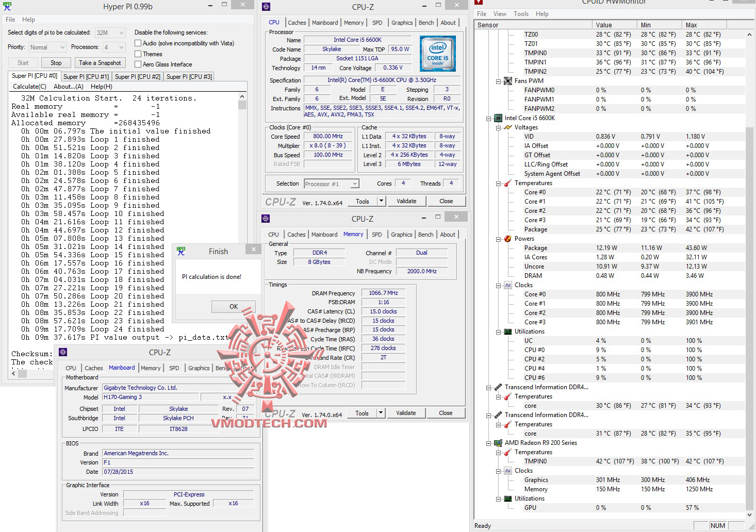The height and width of the screenshot is (532, 756).
Task: Click title bar icon of CPU-Z Mainboard window
Action: click(x=63, y=352)
